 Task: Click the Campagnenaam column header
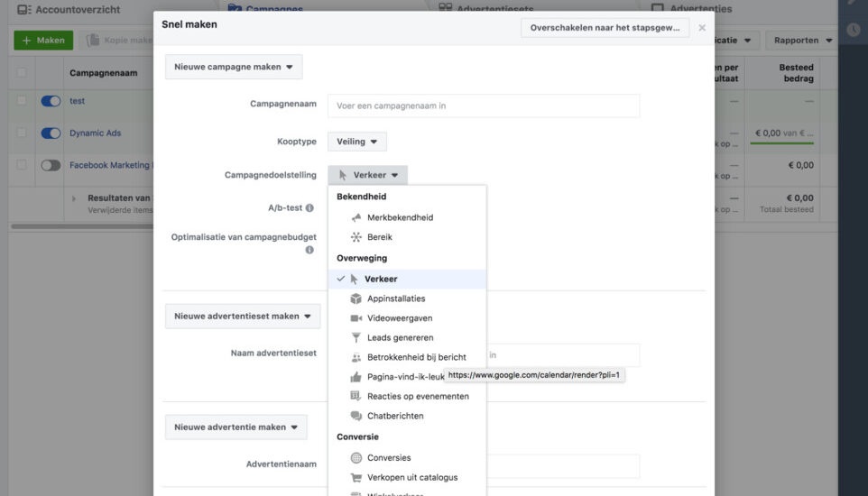(104, 73)
